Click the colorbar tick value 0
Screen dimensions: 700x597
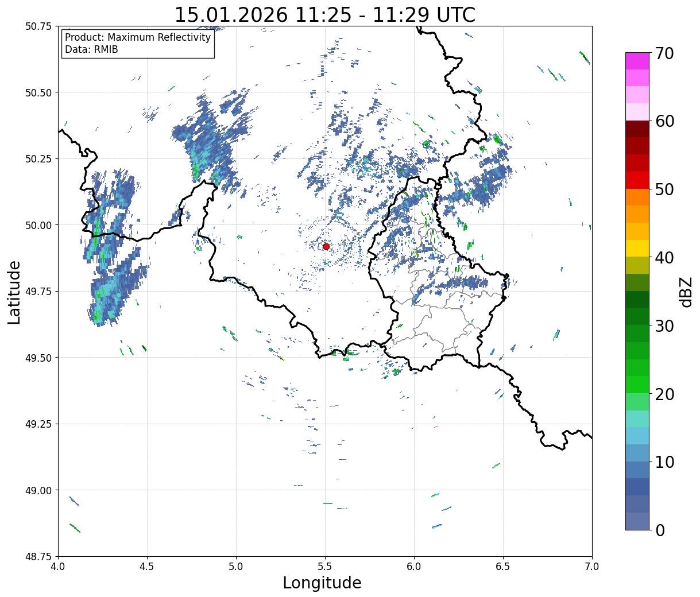[x=660, y=530]
